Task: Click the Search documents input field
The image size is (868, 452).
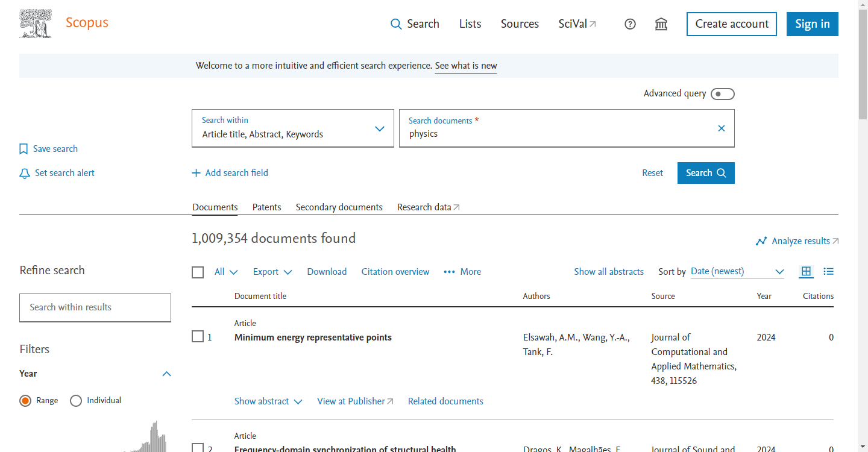Action: (567, 128)
